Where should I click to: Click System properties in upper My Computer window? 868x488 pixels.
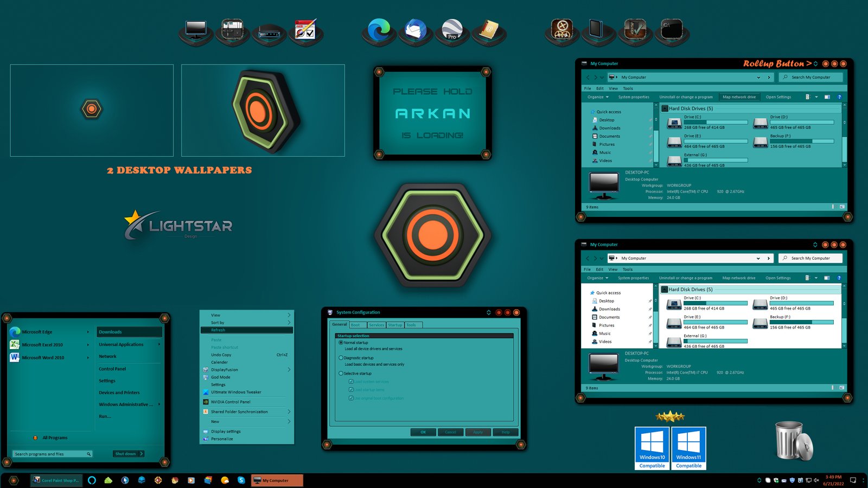tap(634, 97)
